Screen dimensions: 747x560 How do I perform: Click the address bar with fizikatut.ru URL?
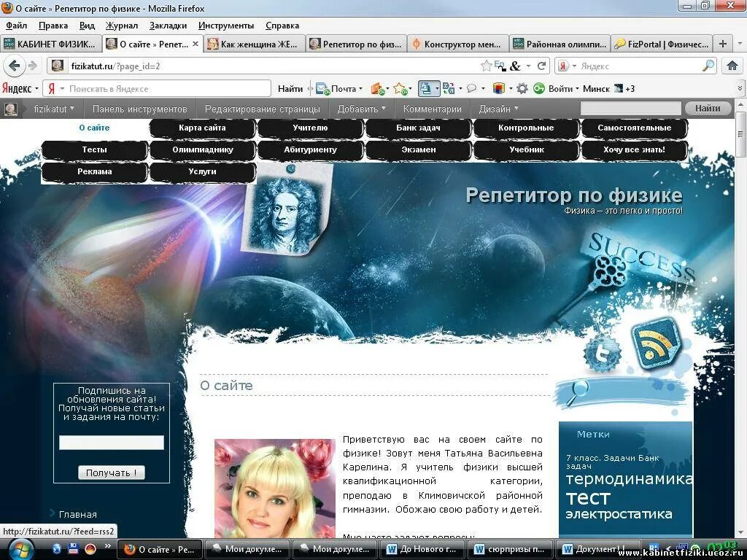tap(271, 66)
